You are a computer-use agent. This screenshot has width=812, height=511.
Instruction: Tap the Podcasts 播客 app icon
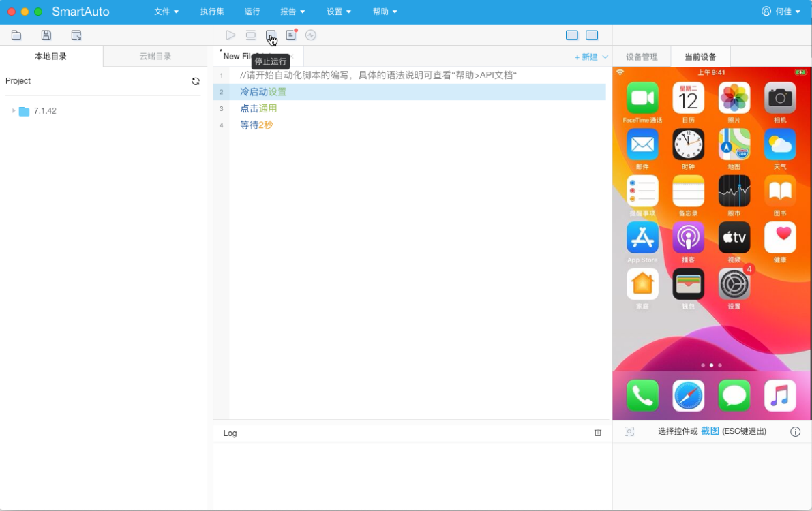(688, 238)
